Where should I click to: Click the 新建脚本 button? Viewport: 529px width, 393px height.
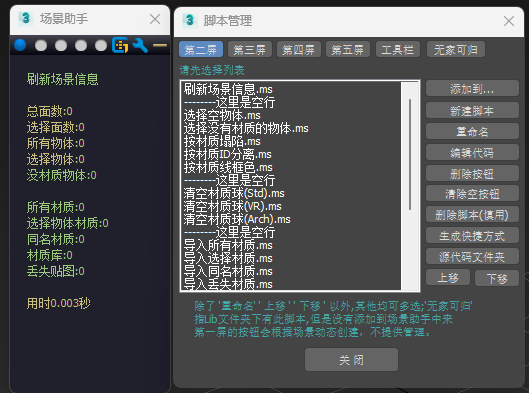472,110
